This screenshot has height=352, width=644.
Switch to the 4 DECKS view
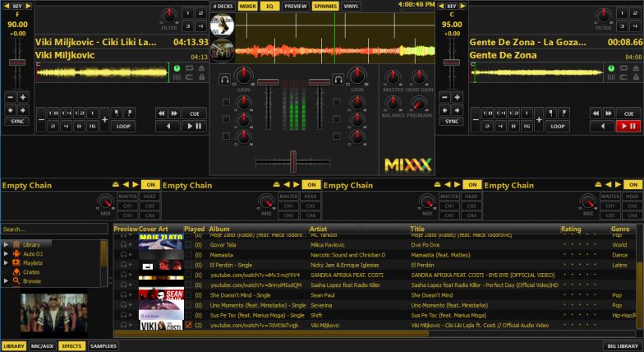(223, 7)
